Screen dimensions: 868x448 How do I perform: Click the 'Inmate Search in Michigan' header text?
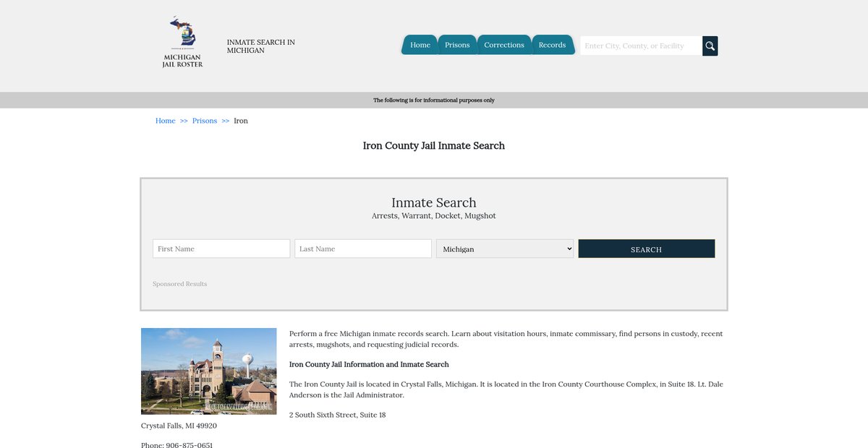coord(261,46)
